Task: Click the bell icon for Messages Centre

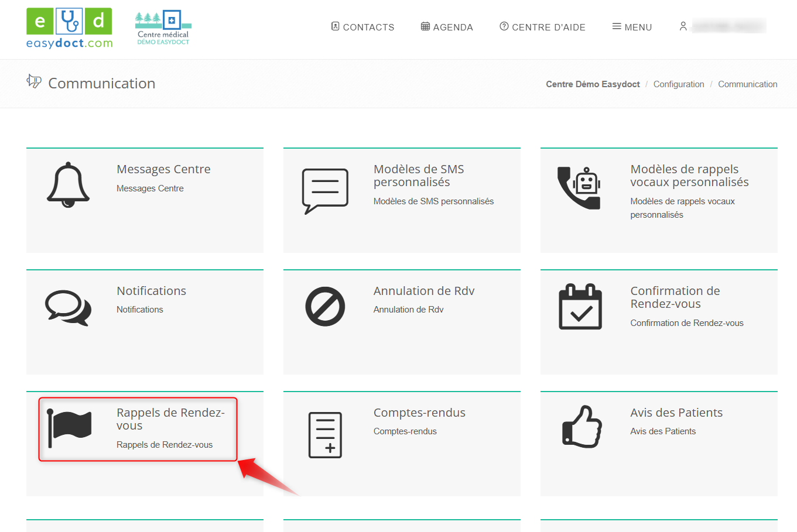Action: click(68, 185)
